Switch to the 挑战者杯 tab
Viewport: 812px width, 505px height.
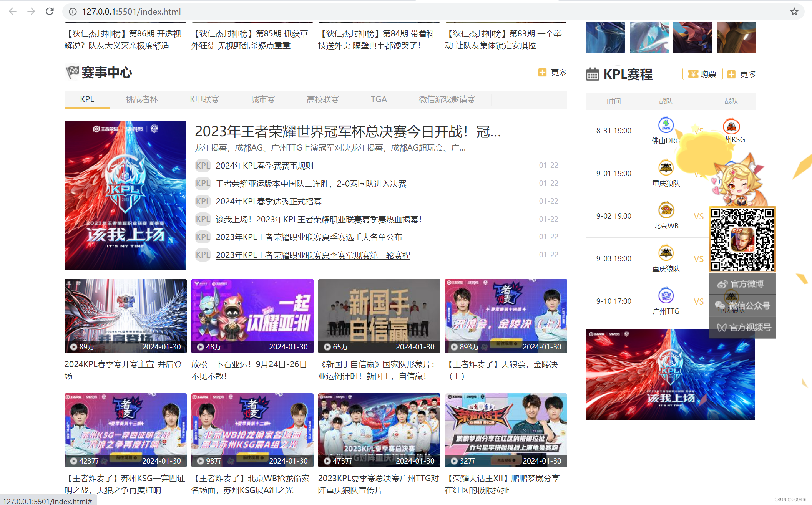pyautogui.click(x=142, y=99)
